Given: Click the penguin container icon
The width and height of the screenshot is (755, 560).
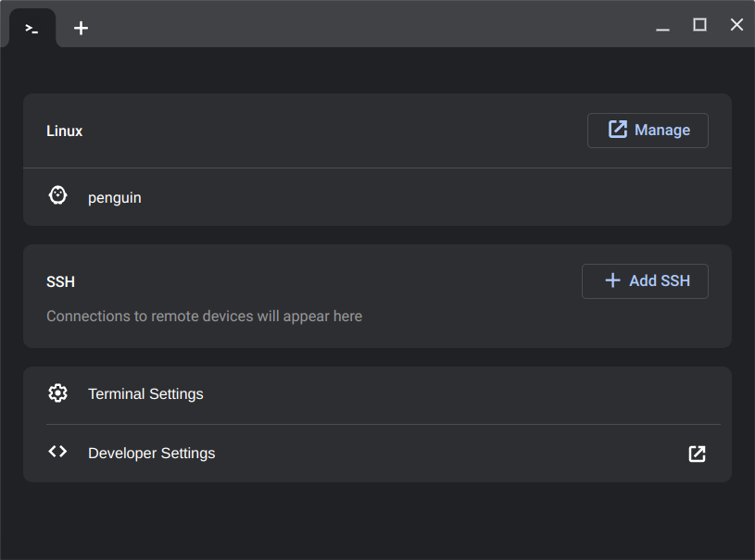Looking at the screenshot, I should [x=57, y=195].
